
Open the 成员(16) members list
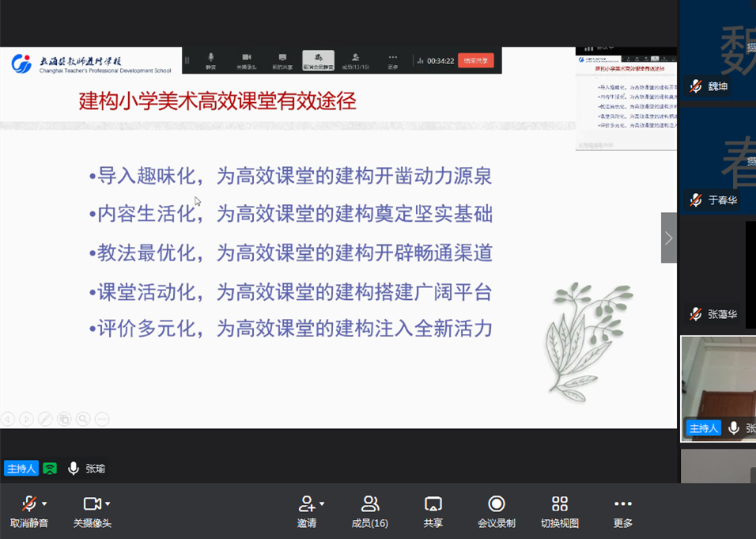pos(370,511)
